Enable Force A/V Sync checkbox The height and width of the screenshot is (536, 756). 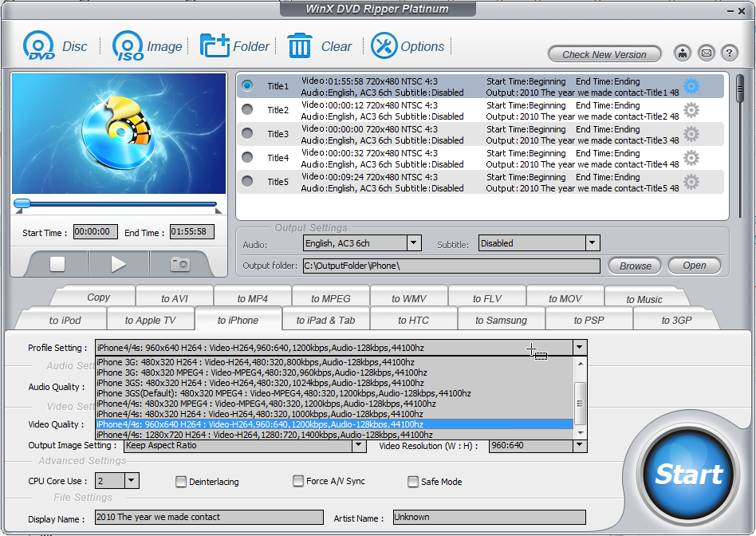tap(298, 481)
